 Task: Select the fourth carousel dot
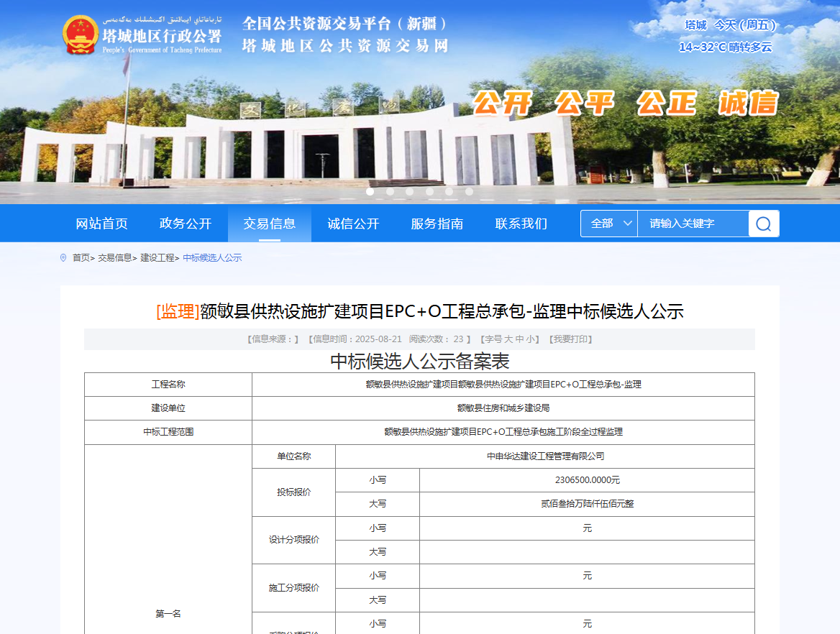[x=429, y=191]
